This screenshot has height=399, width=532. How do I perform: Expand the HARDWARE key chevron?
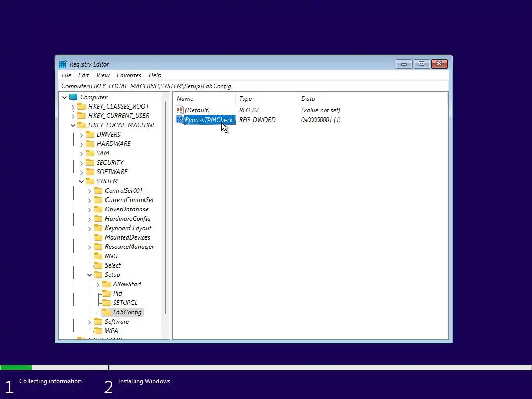[x=81, y=144]
